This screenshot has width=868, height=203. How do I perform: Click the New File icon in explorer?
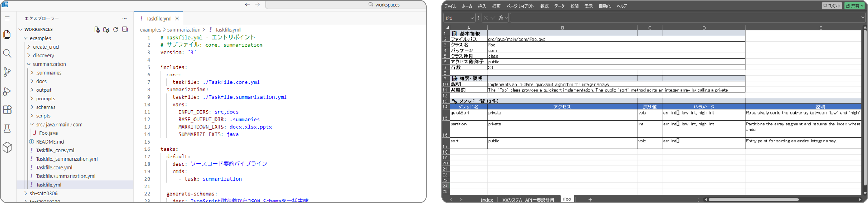(x=97, y=30)
